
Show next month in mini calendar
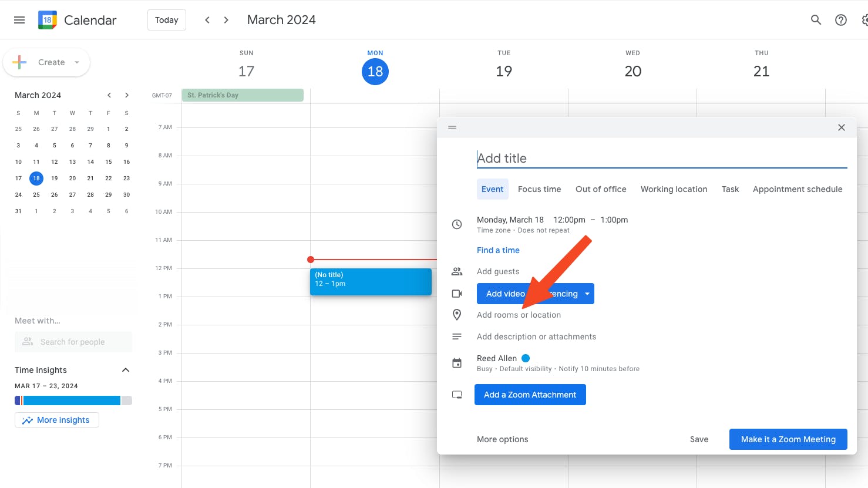point(126,95)
